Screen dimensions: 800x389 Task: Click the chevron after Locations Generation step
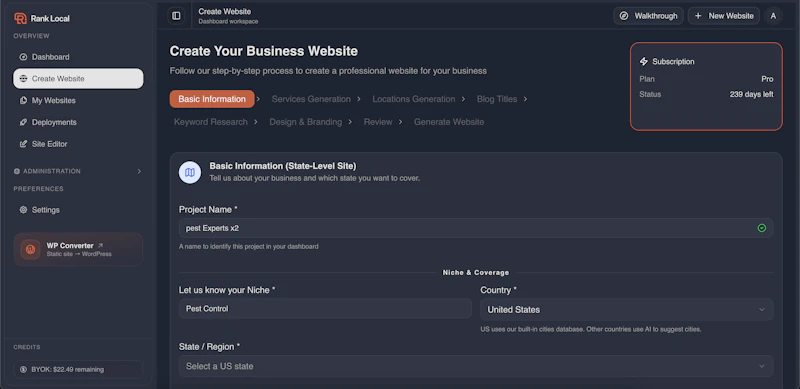click(463, 99)
